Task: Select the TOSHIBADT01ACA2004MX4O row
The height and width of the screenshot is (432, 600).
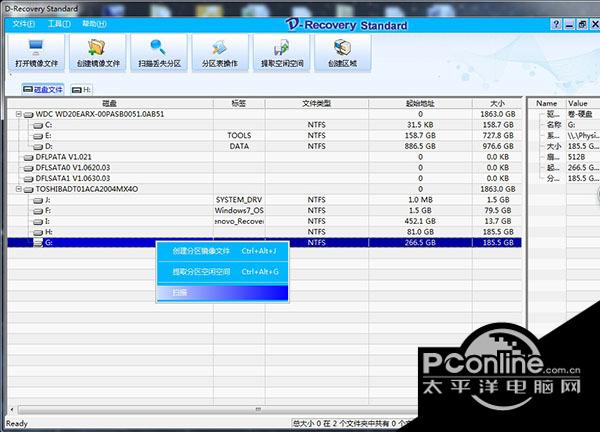Action: coord(264,189)
